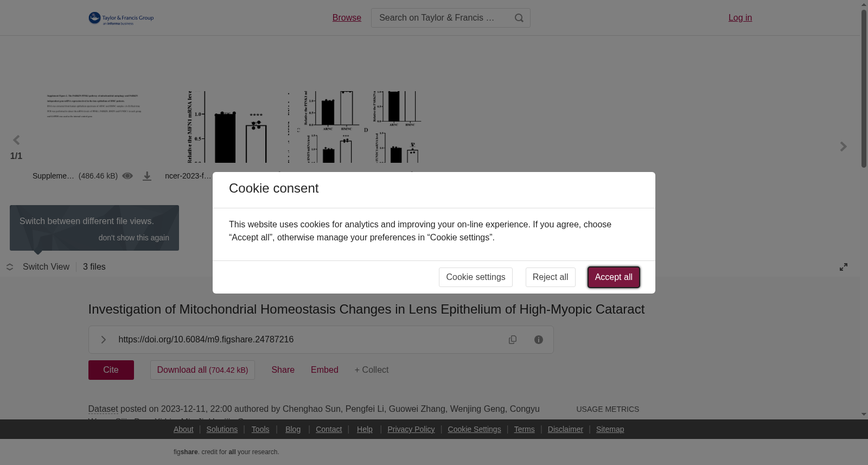Open the 3 files list
Screen dimensions: 868x465
tap(94, 267)
